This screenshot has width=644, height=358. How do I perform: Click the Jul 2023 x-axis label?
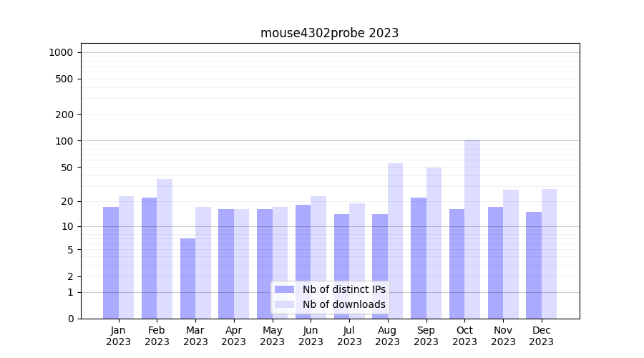(x=349, y=336)
